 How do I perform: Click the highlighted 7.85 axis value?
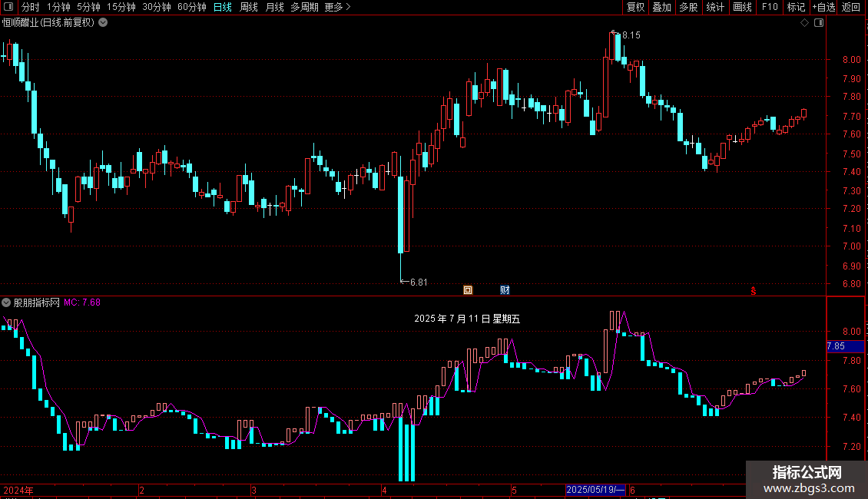[x=845, y=346]
